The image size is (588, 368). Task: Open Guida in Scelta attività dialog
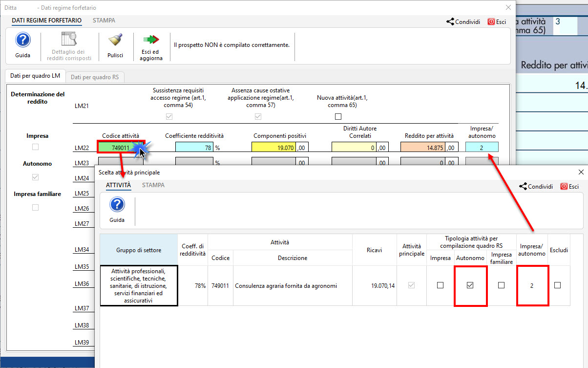coord(117,205)
